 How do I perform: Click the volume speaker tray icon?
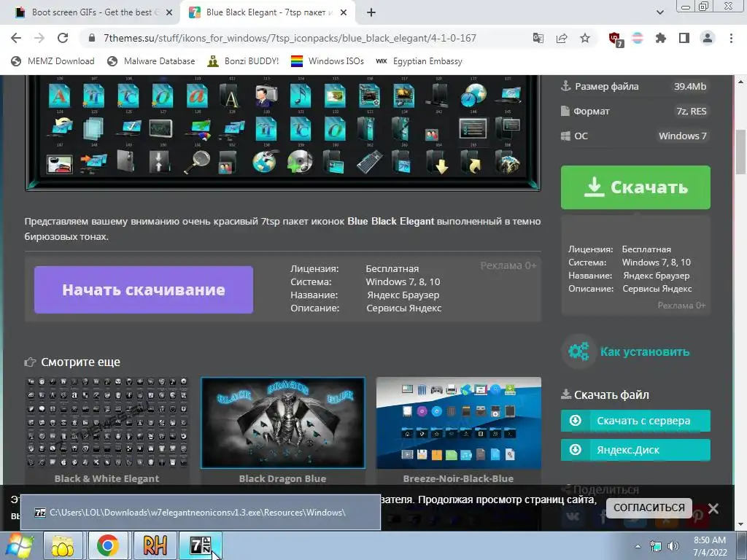pos(673,546)
